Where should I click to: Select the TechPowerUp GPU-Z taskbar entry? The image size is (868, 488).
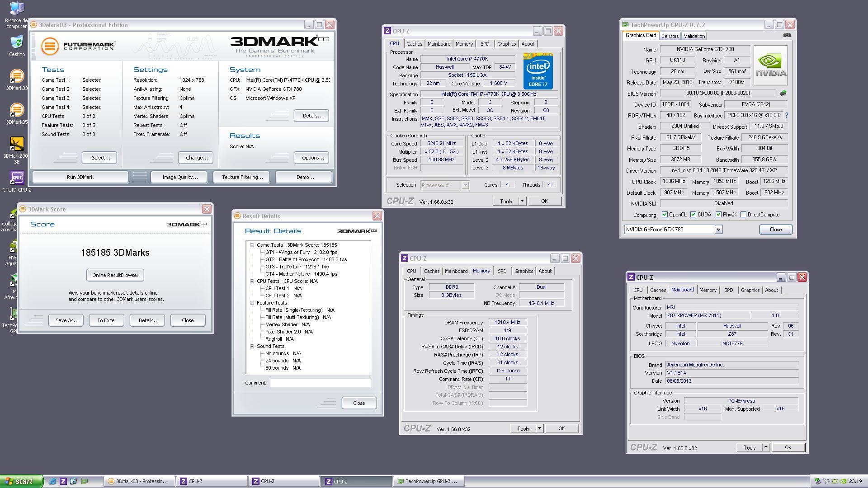tap(428, 481)
